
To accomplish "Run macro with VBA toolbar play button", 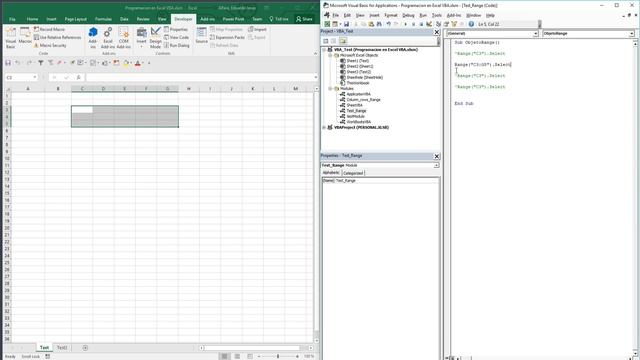I will (405, 24).
